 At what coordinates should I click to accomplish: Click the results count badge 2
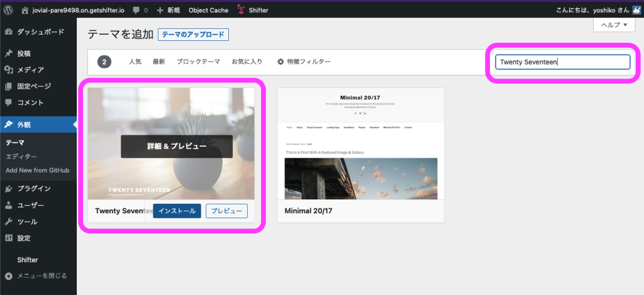(x=104, y=62)
